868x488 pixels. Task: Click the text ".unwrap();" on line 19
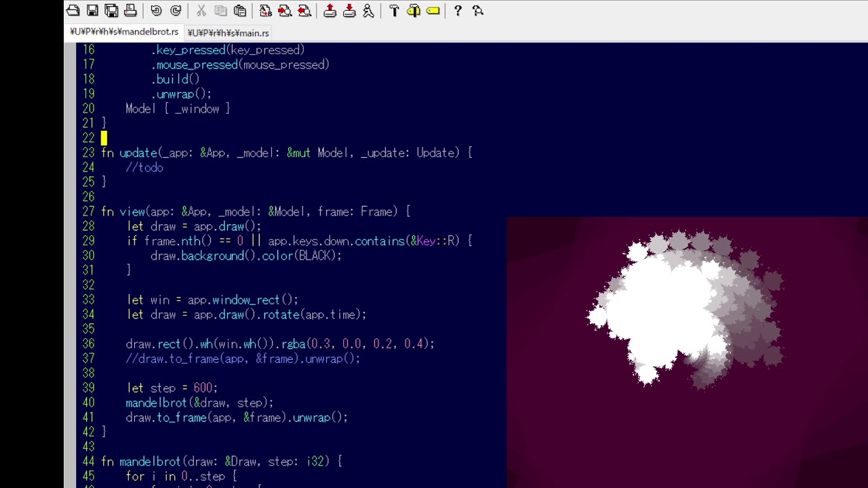(x=181, y=94)
